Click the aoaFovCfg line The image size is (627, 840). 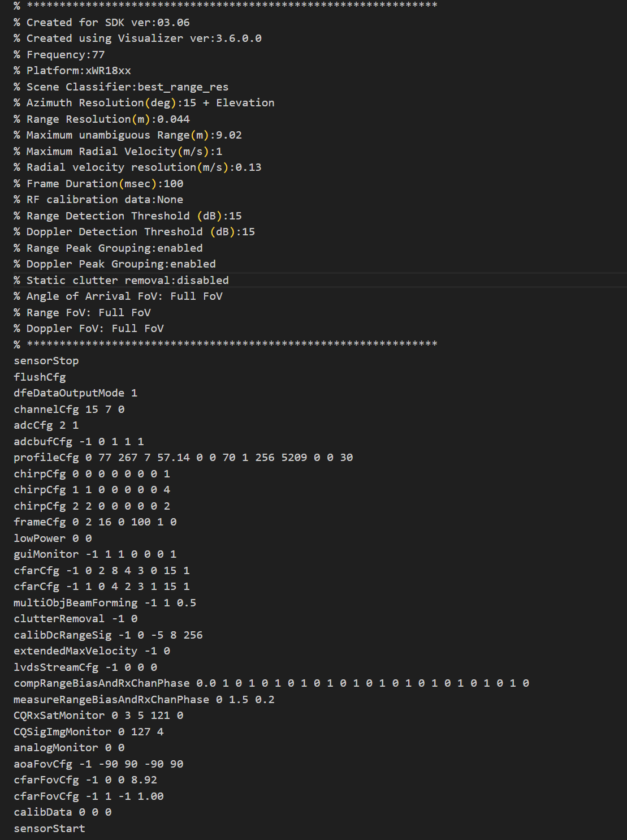(x=98, y=764)
